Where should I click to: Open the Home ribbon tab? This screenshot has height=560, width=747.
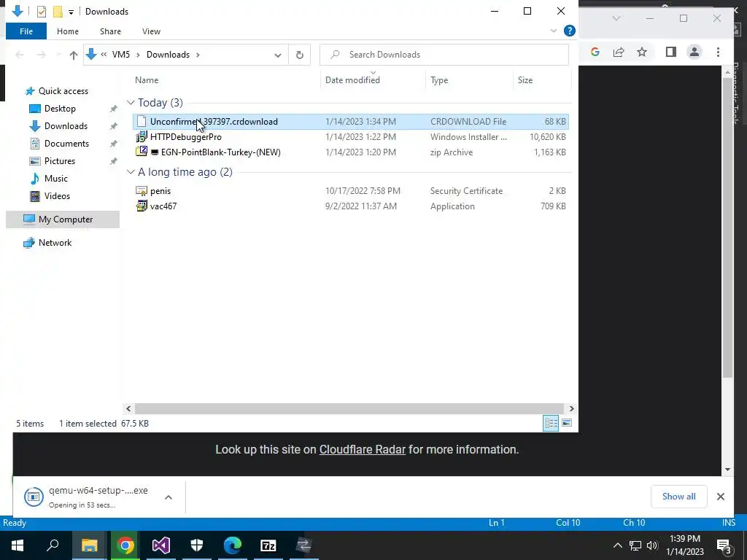(x=68, y=31)
